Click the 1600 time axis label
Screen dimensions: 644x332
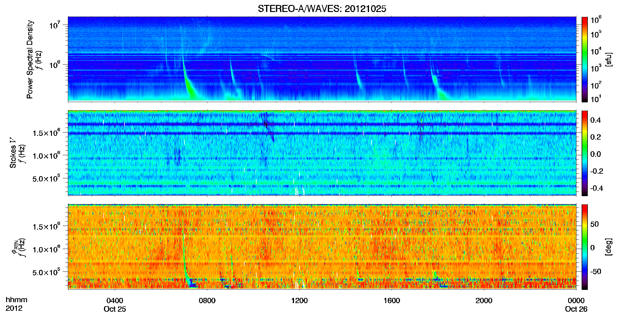pos(392,301)
